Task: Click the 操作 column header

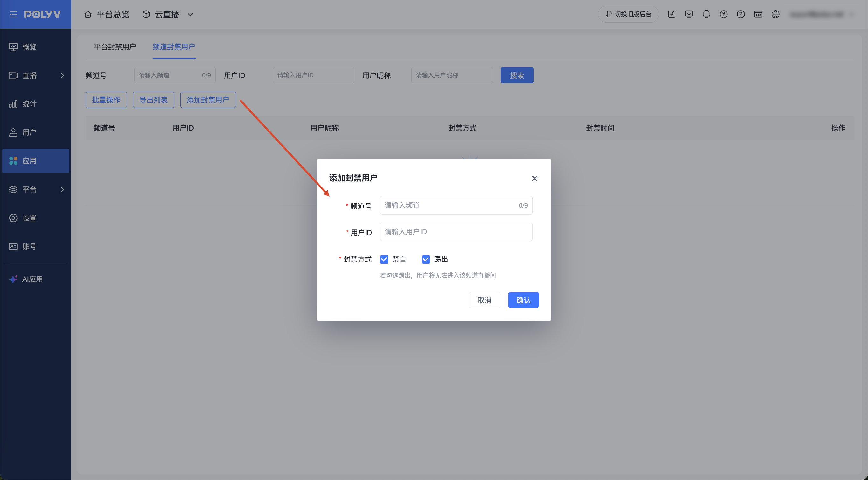Action: point(838,128)
